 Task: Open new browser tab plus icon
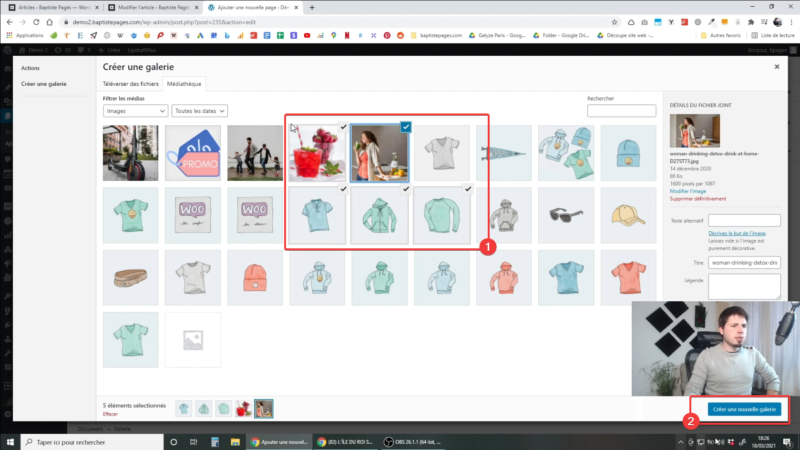click(312, 8)
